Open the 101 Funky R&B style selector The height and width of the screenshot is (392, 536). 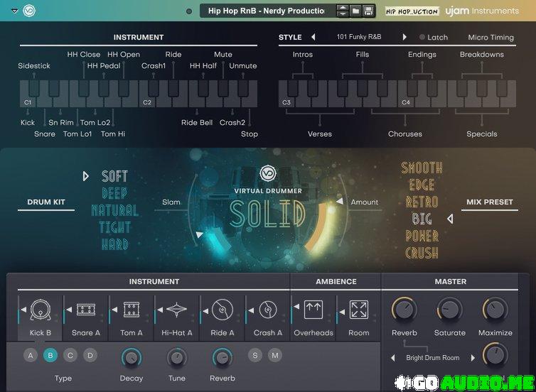coord(359,37)
